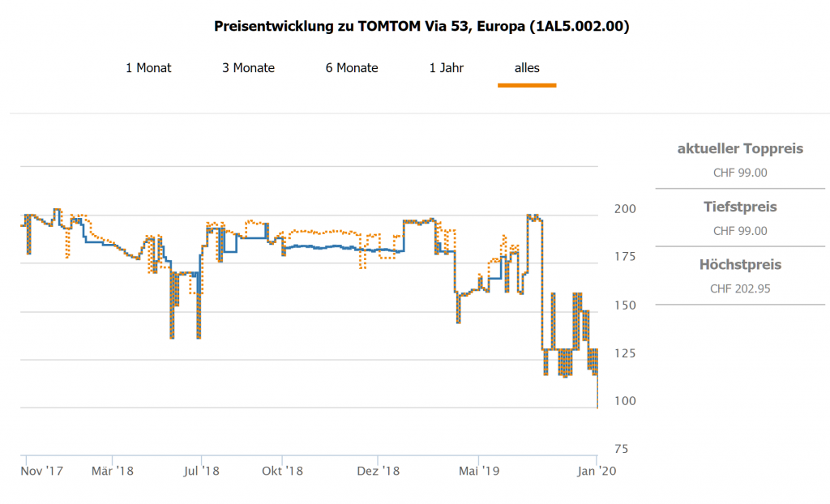The height and width of the screenshot is (504, 830).
Task: Select the active "alles" tab
Action: click(527, 68)
